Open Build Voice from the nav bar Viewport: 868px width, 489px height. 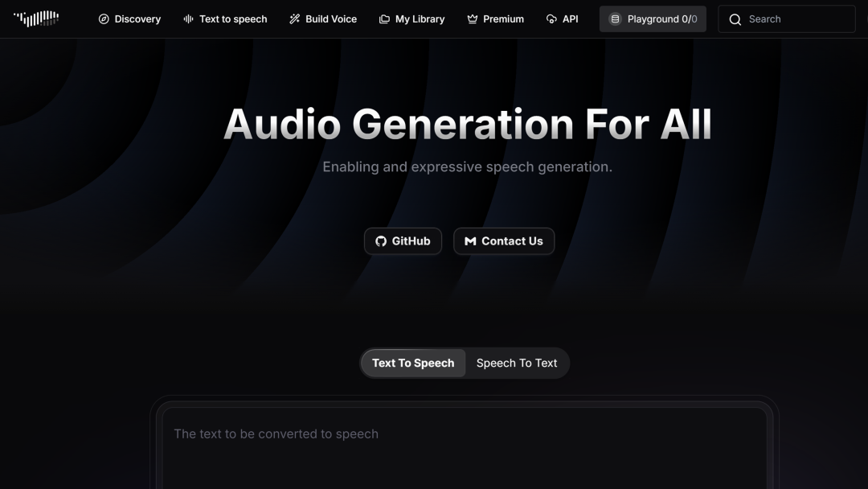tap(323, 19)
